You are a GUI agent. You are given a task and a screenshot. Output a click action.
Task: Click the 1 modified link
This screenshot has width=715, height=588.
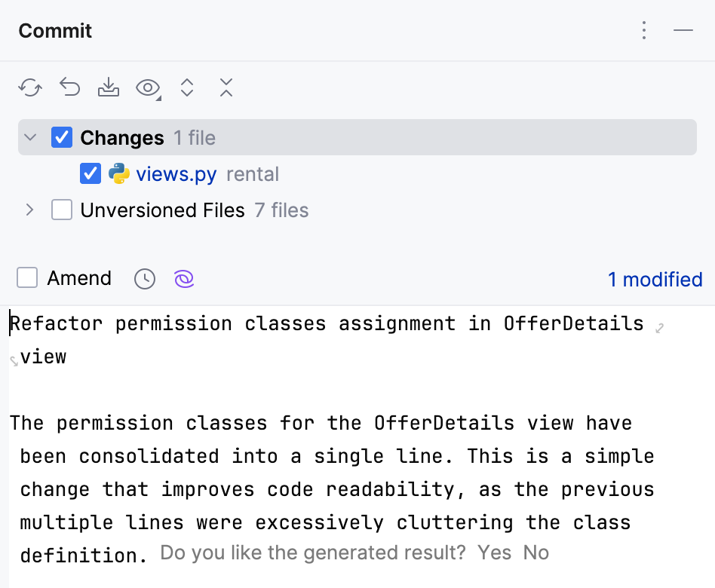click(x=655, y=279)
